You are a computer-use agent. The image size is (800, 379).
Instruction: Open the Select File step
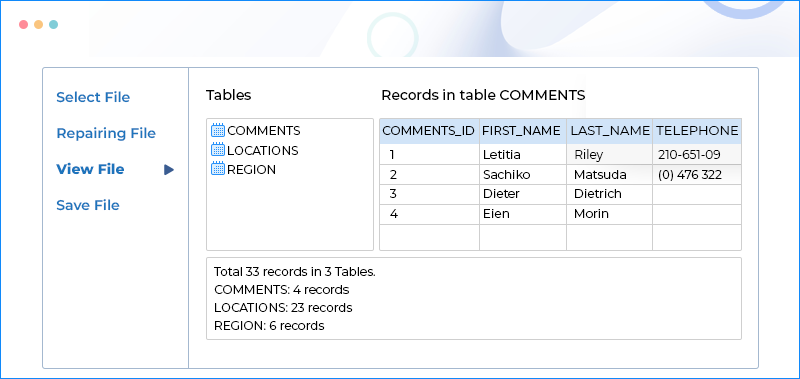point(93,97)
